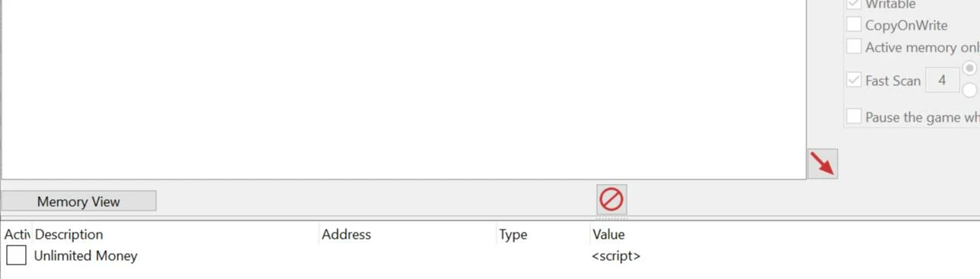The width and height of the screenshot is (980, 279).
Task: Toggle the Active memory only checkbox
Action: tap(854, 47)
